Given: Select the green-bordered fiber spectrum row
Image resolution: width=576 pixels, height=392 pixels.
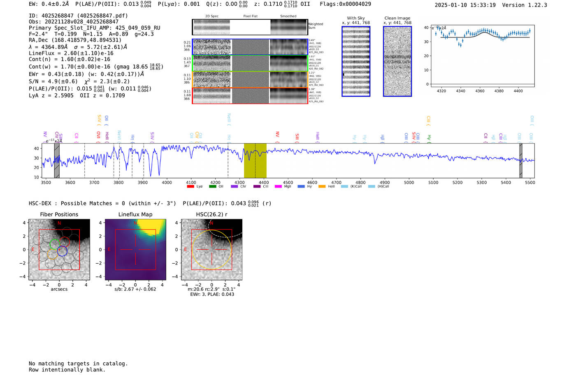Looking at the screenshot, I should (250, 63).
